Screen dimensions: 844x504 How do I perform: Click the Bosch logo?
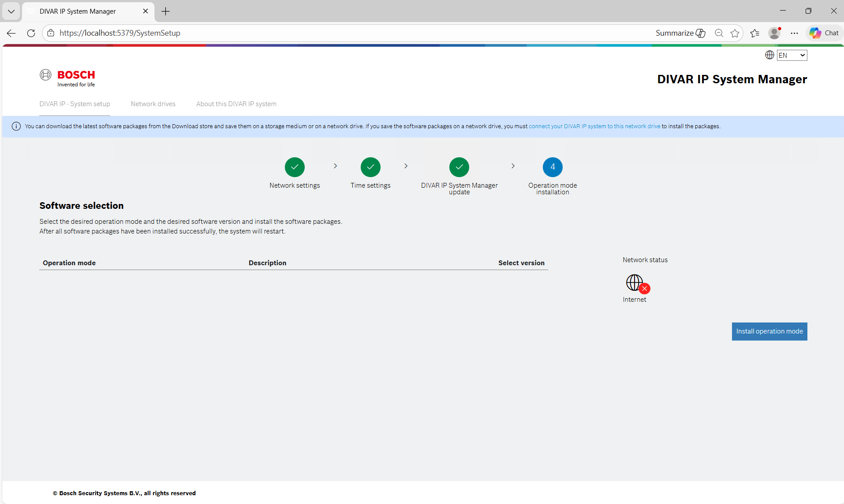tap(67, 78)
